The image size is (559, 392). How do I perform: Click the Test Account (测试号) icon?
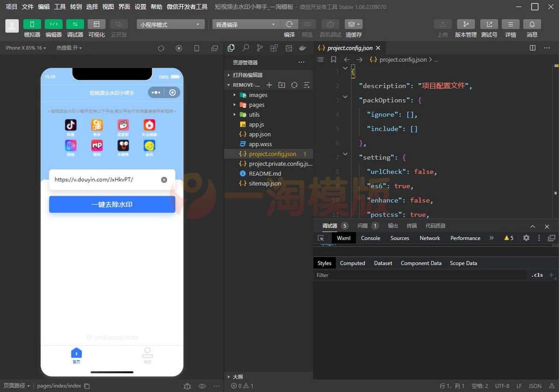tap(489, 24)
